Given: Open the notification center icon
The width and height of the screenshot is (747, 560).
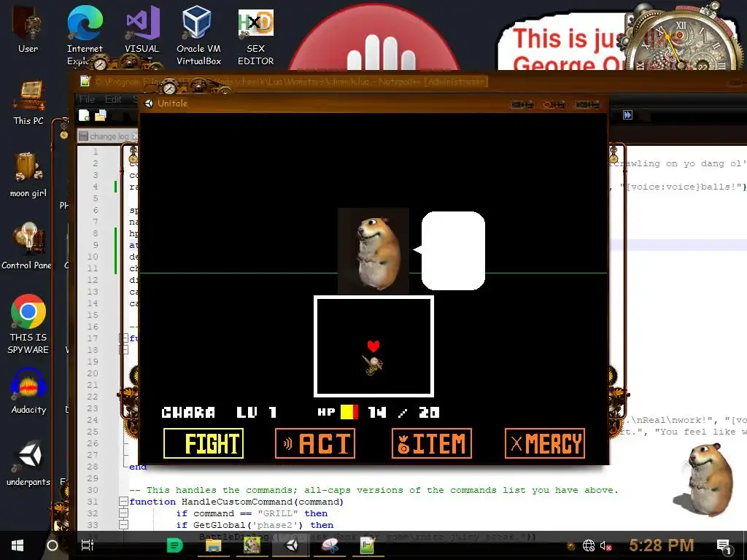Looking at the screenshot, I should coord(724,547).
